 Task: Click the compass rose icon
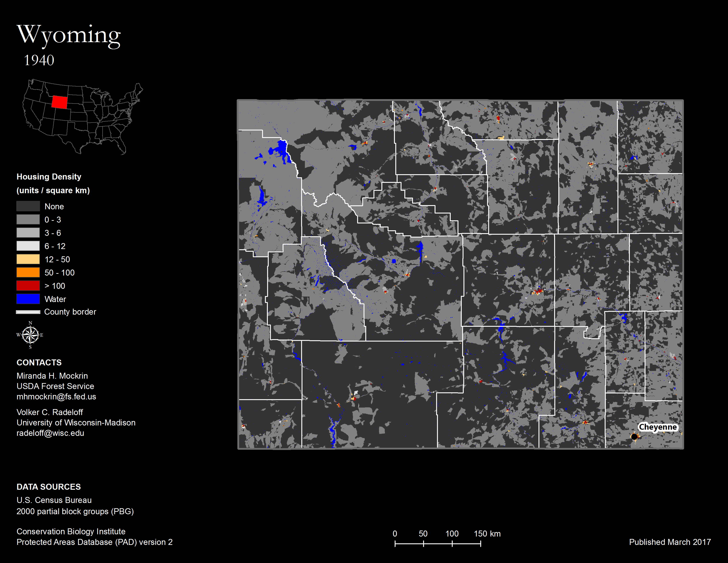pyautogui.click(x=30, y=335)
